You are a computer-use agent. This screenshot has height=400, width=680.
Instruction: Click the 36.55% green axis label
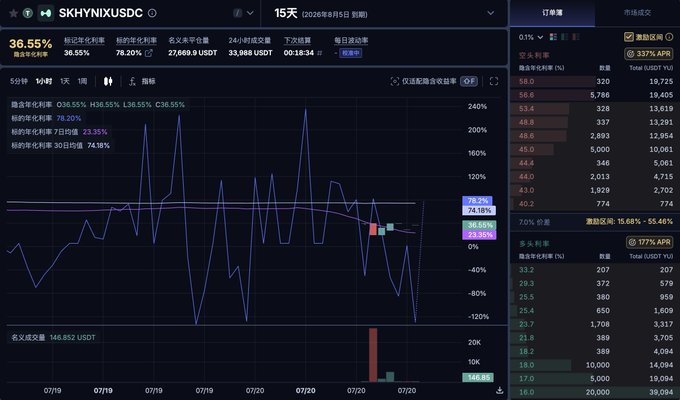479,225
